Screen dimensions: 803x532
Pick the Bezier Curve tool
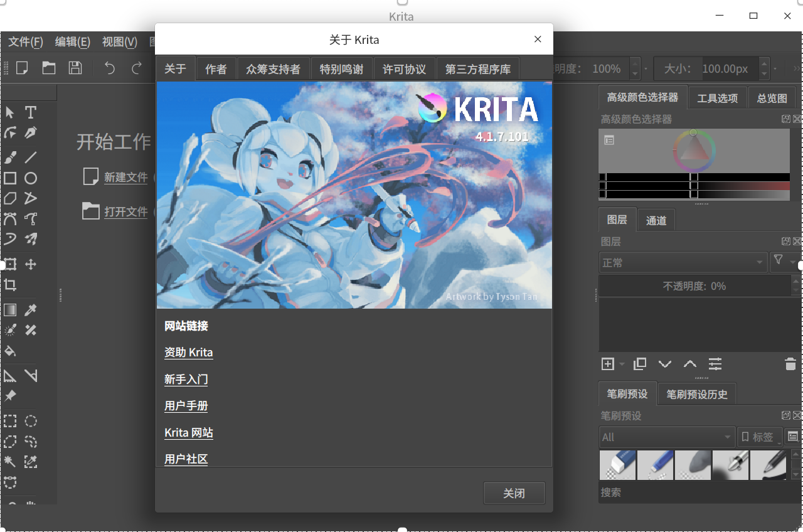click(10, 219)
